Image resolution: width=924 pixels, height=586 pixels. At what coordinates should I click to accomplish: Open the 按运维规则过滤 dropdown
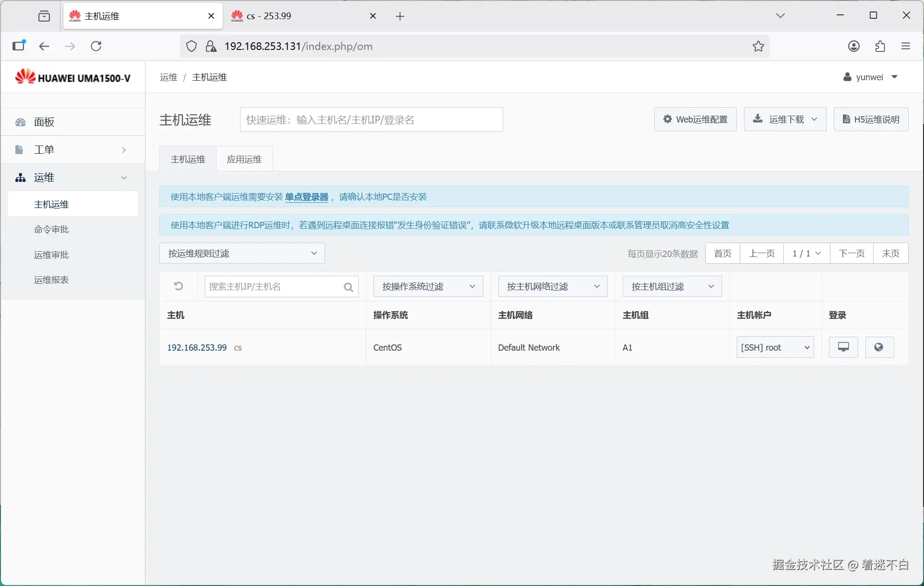tap(242, 253)
